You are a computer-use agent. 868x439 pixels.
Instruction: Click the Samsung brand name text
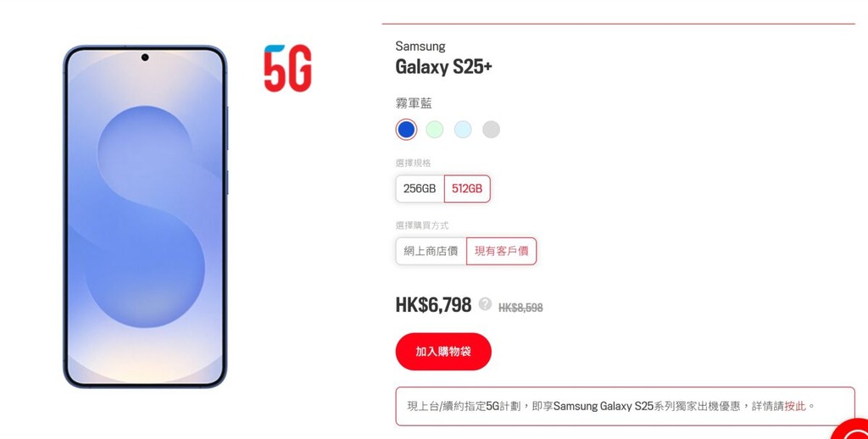[420, 47]
